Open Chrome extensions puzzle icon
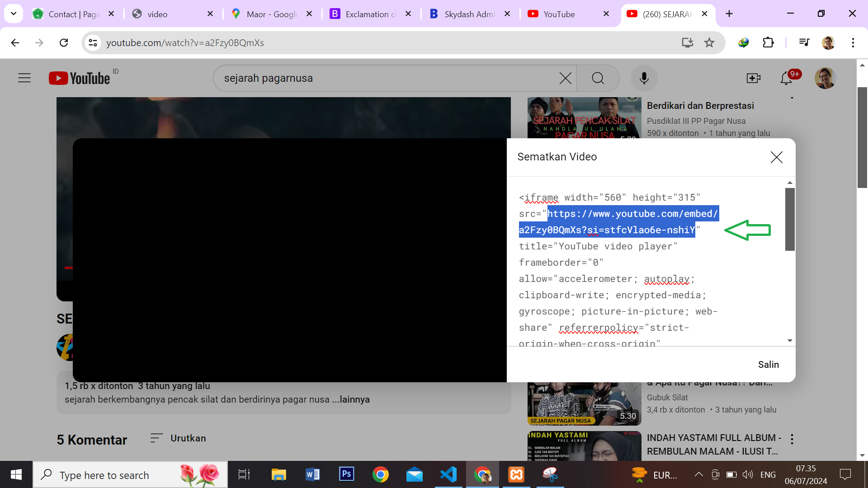This screenshot has height=488, width=868. tap(768, 42)
